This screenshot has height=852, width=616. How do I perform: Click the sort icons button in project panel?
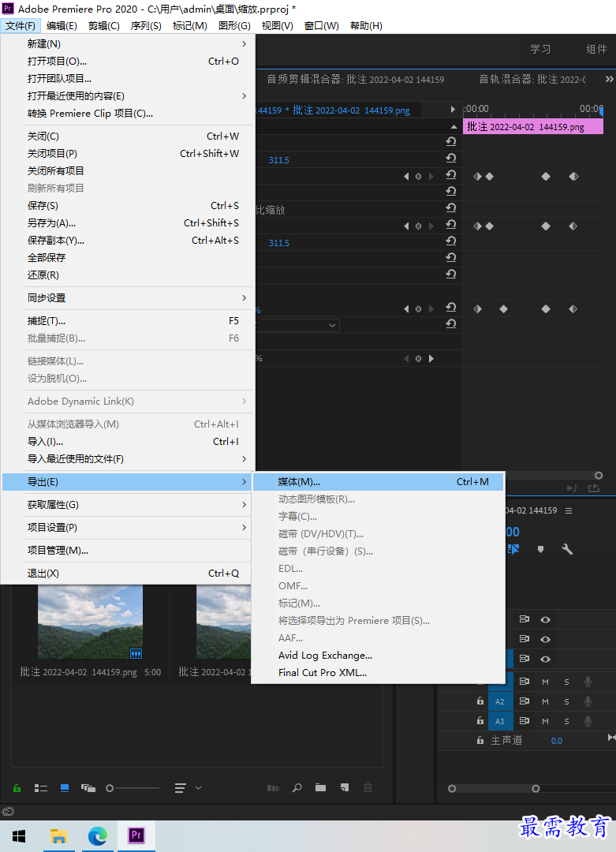[x=181, y=788]
